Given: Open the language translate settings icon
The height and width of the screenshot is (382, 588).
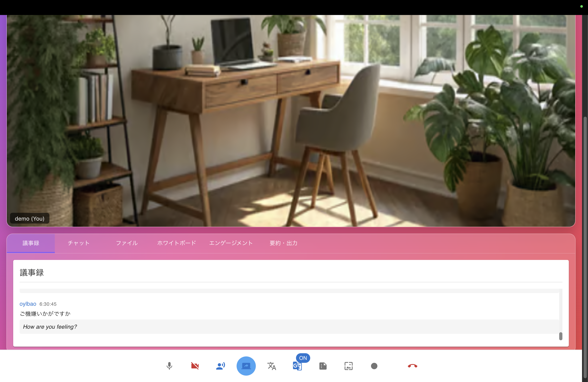Looking at the screenshot, I should [x=272, y=366].
